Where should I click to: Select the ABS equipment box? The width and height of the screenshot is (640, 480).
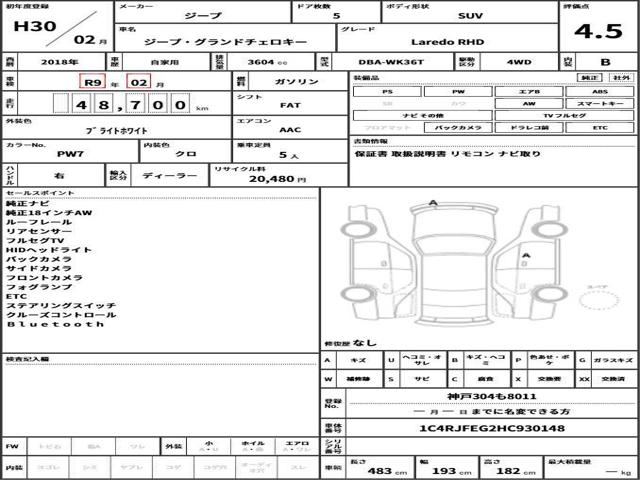tap(600, 92)
